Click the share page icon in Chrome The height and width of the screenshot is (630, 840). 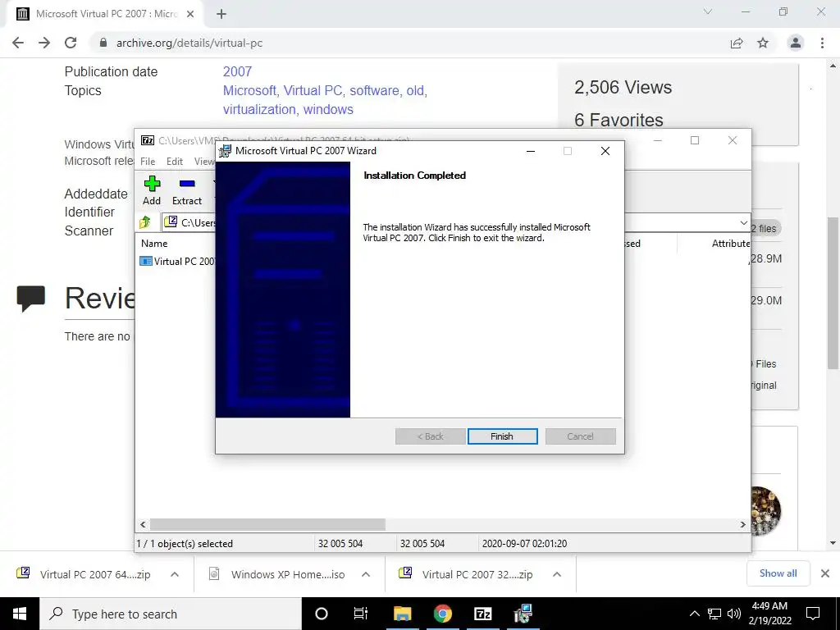(x=737, y=43)
